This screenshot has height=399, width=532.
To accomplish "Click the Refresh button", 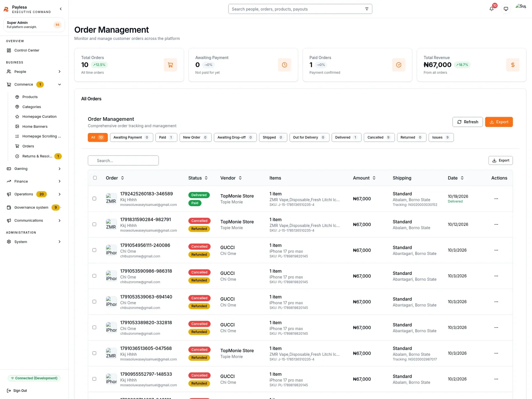I will [x=467, y=122].
